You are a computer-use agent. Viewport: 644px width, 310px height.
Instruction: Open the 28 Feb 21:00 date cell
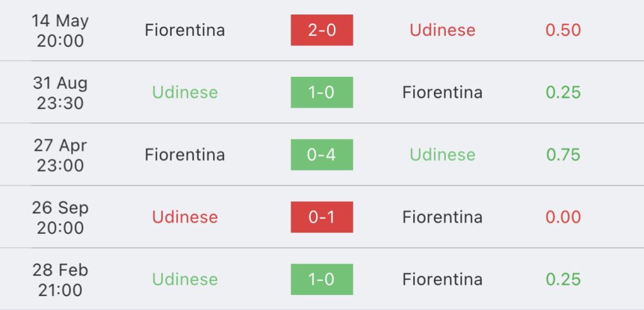(x=60, y=279)
